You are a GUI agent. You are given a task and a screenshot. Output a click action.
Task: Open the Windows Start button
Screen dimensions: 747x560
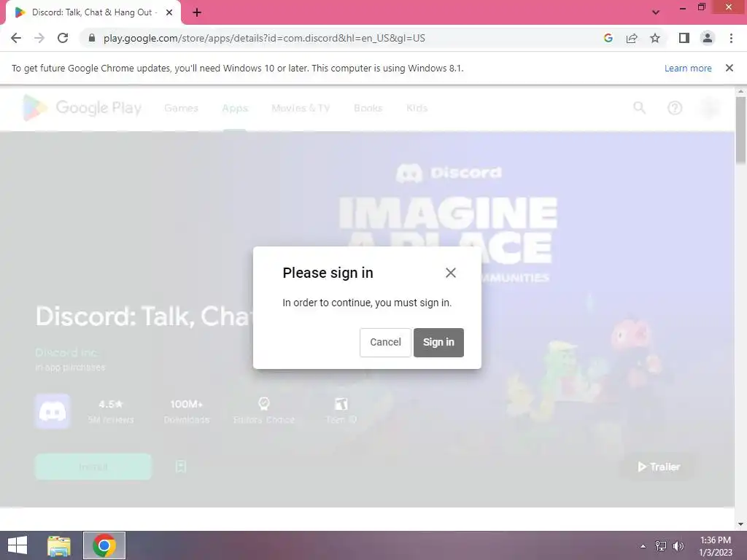point(18,545)
